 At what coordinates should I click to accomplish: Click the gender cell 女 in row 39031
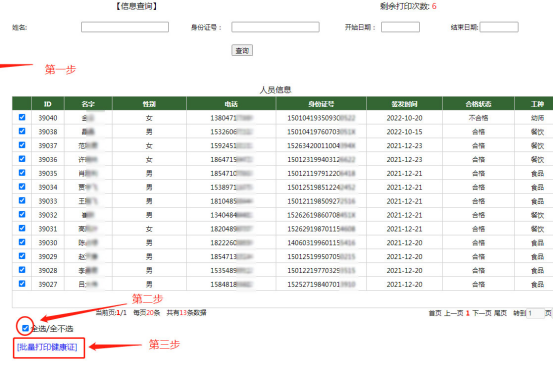pos(149,229)
